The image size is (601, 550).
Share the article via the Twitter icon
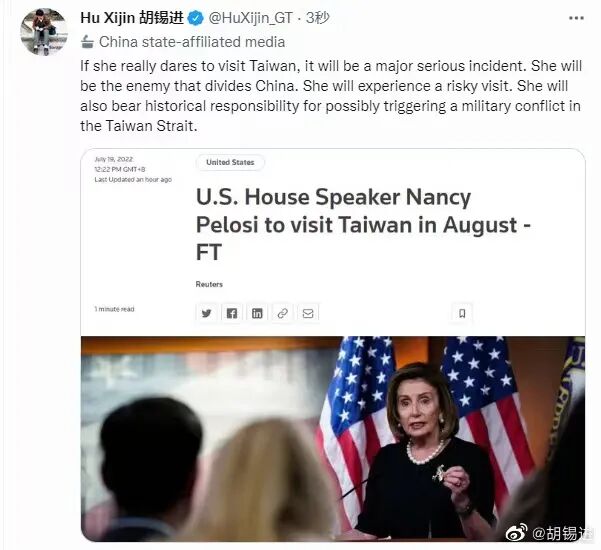pyautogui.click(x=206, y=314)
